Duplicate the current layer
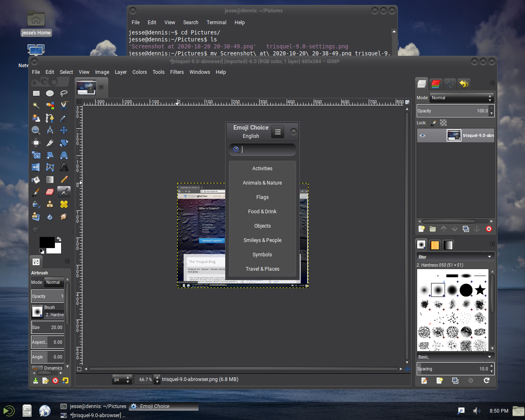This screenshot has width=525, height=420. [466, 229]
